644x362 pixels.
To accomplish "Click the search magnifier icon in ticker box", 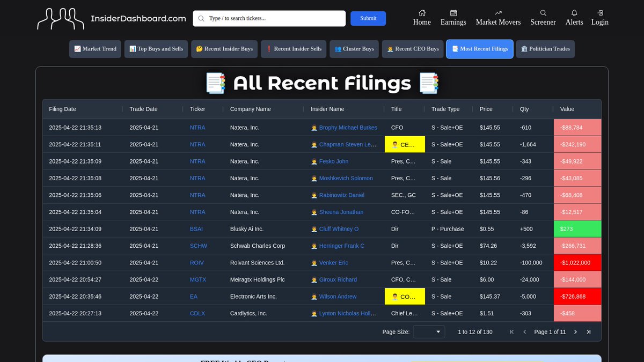I will 201,18.
